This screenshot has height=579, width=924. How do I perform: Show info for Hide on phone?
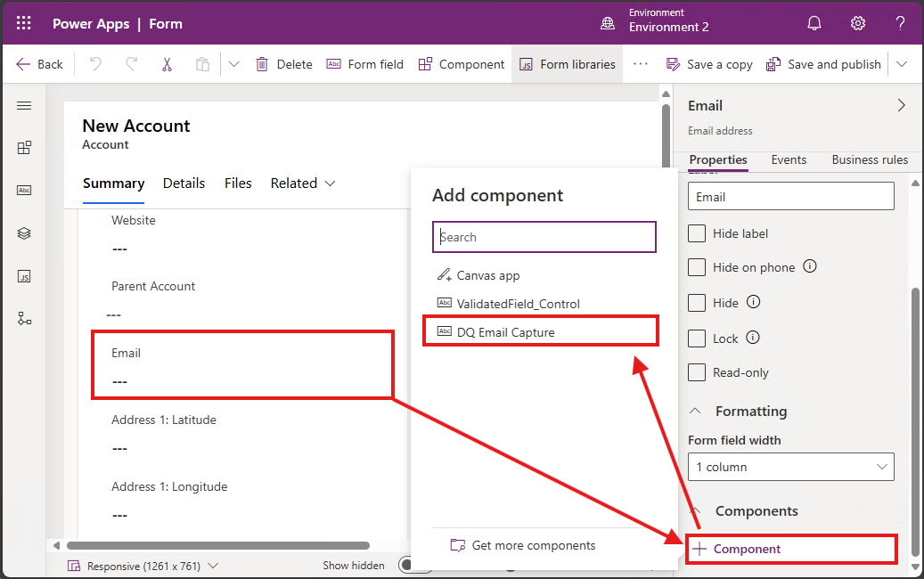(810, 266)
